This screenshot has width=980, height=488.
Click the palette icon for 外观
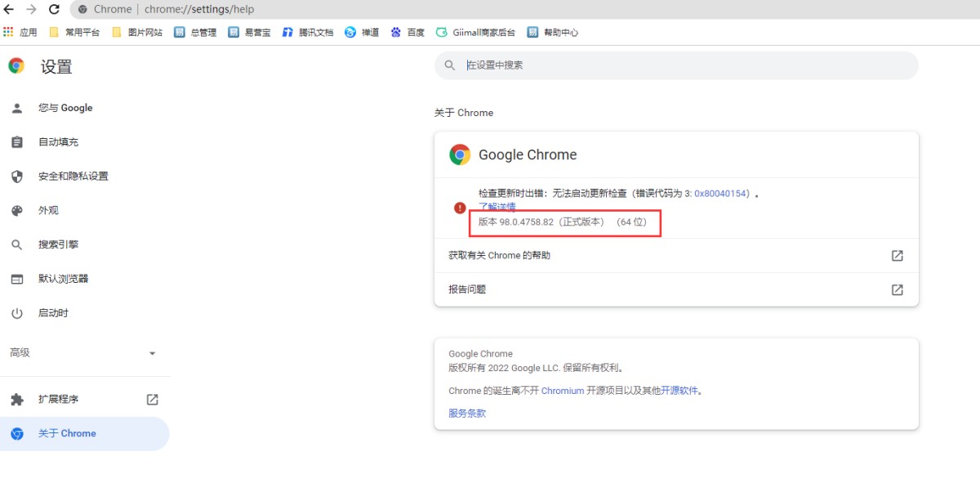point(17,211)
